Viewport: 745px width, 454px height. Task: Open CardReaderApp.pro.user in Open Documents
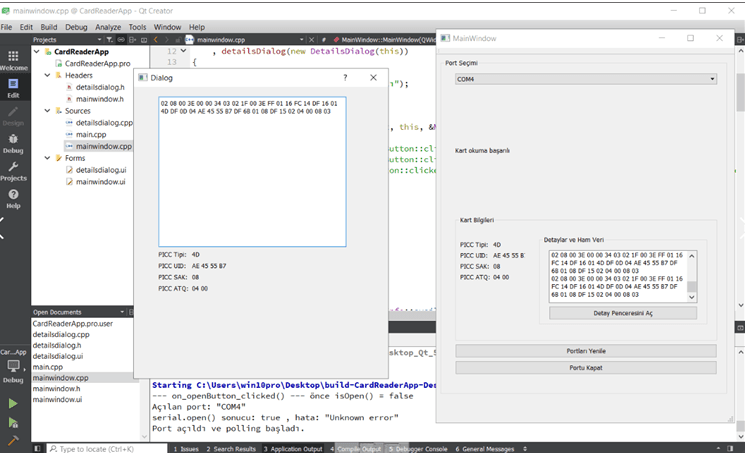point(73,323)
